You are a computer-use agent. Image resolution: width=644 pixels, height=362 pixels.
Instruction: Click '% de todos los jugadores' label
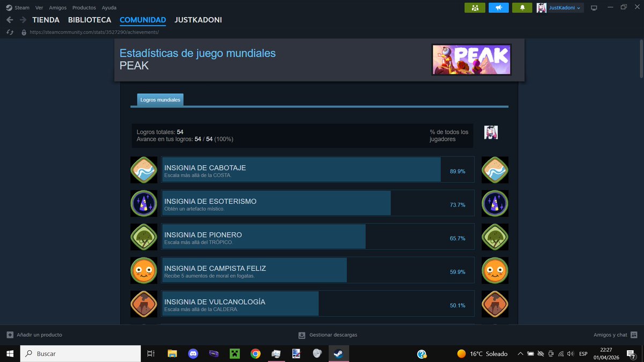click(x=449, y=136)
